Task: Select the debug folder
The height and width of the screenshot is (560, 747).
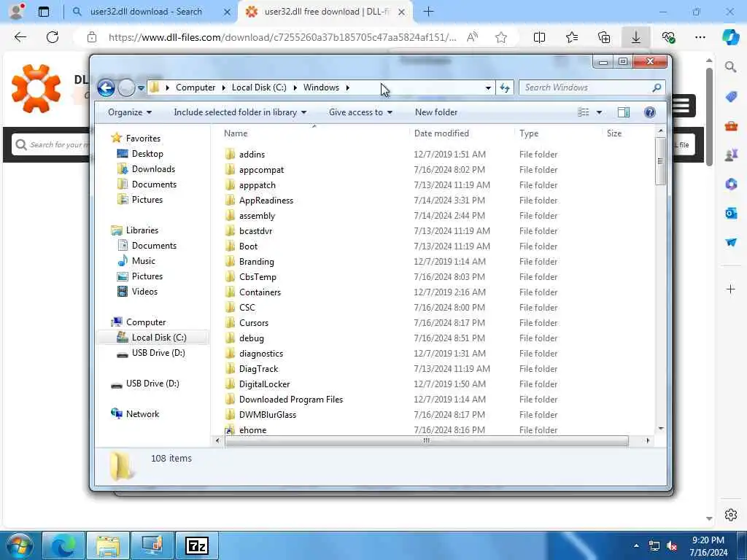Action: [x=251, y=338]
